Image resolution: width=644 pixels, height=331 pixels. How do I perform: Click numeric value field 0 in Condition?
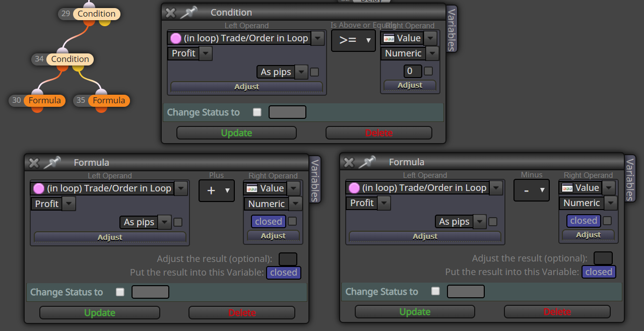pos(413,71)
